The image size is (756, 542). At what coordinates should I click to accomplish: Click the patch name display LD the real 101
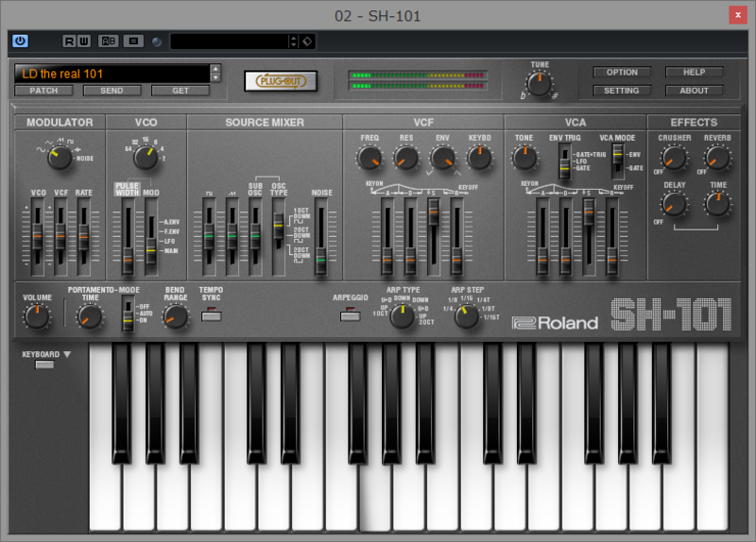(112, 74)
